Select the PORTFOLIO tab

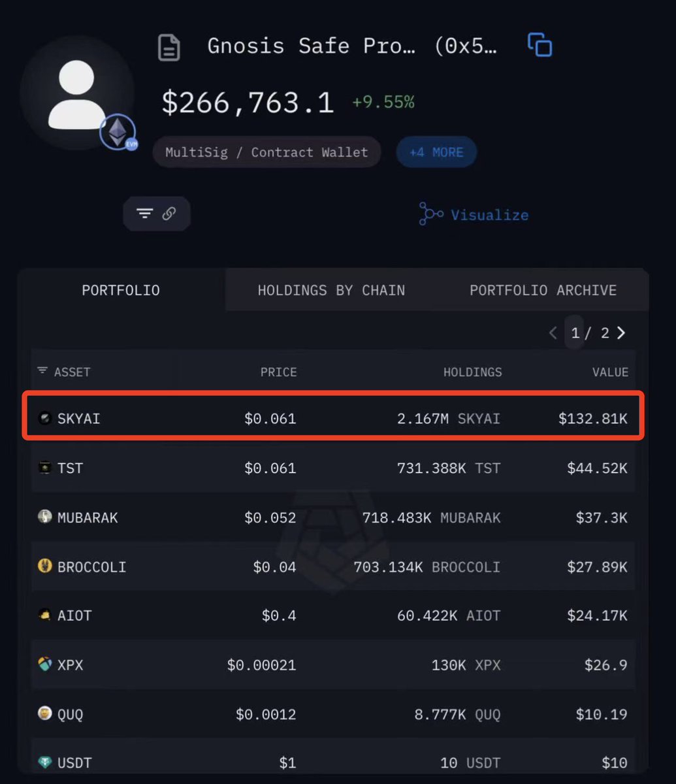coord(121,290)
